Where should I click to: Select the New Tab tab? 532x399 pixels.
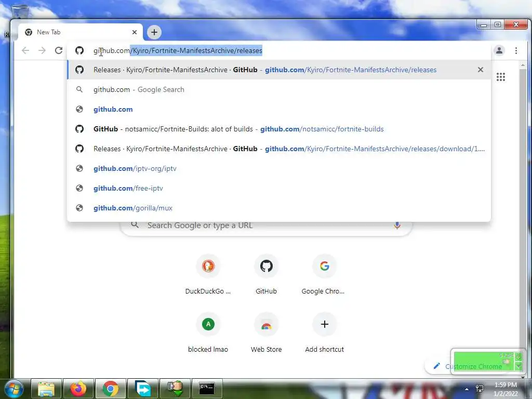coord(81,32)
